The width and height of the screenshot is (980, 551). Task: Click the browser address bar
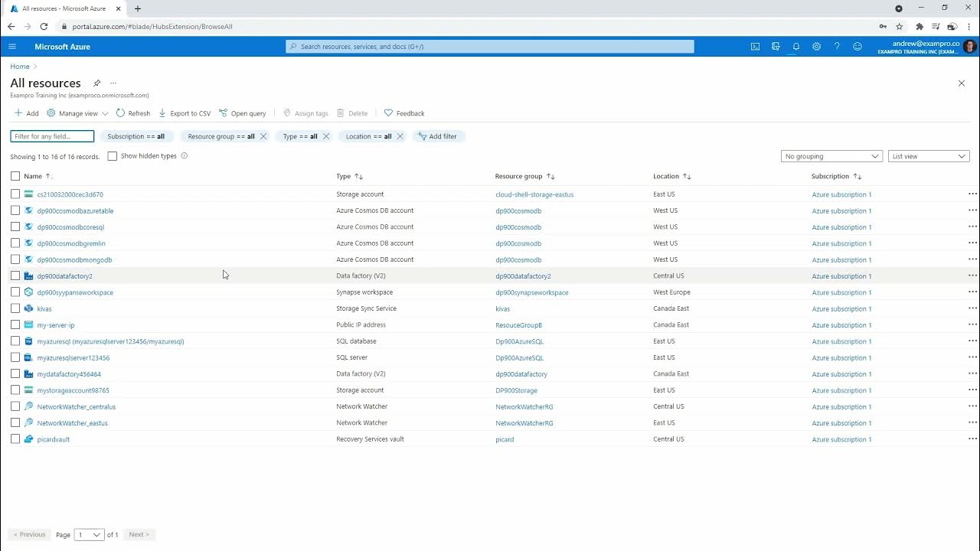467,26
